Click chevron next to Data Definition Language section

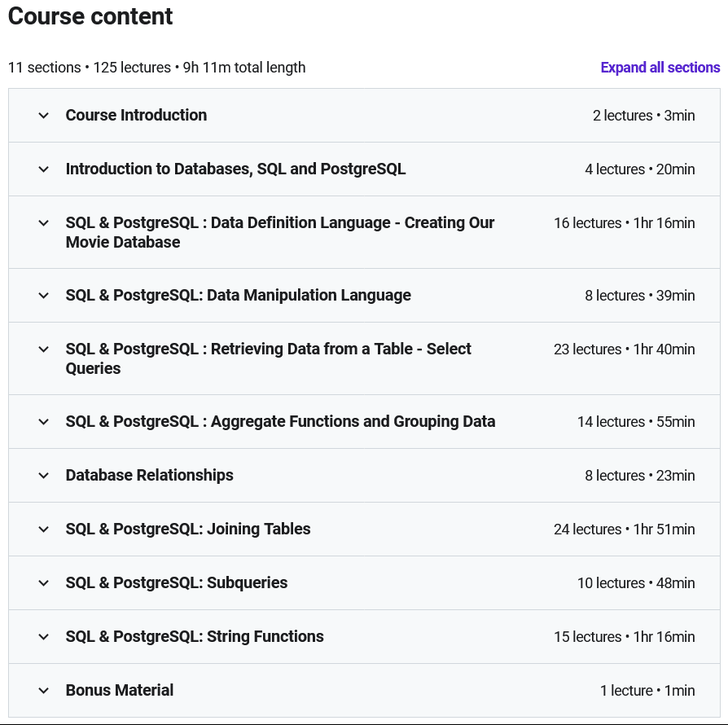pyautogui.click(x=44, y=223)
